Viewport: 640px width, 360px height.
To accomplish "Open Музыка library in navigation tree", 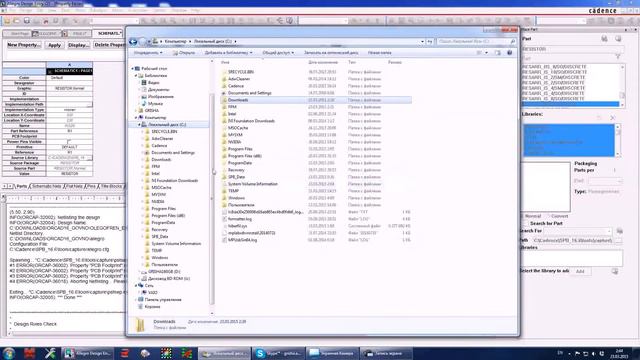I will [155, 104].
